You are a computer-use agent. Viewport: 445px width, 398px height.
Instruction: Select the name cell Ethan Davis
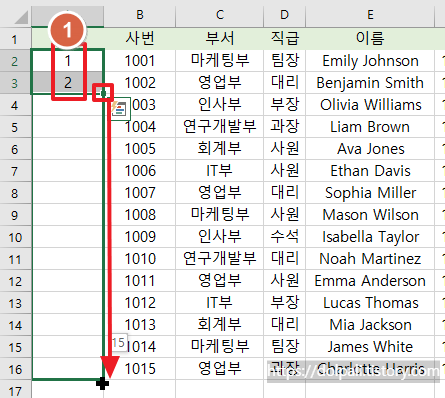370,171
